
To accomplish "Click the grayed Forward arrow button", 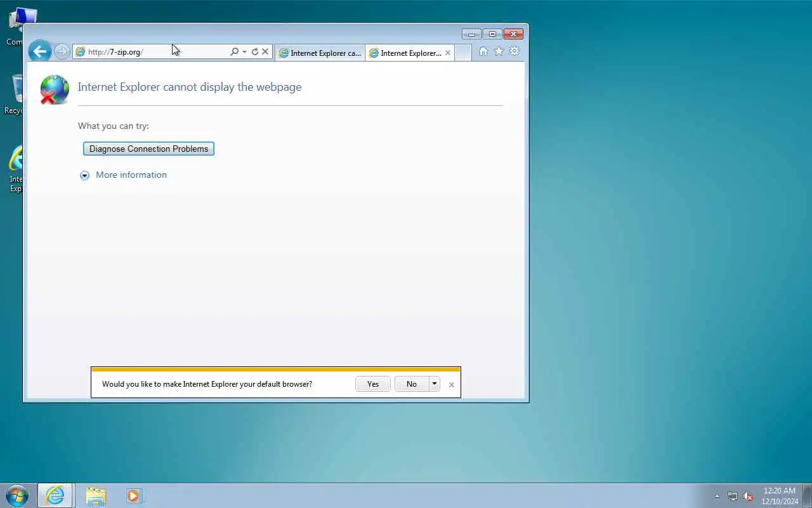I will point(62,51).
